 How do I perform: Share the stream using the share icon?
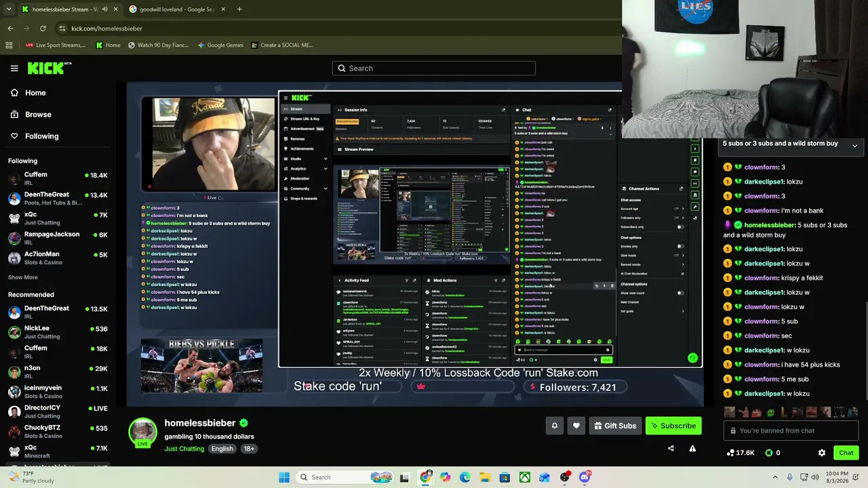[671, 448]
